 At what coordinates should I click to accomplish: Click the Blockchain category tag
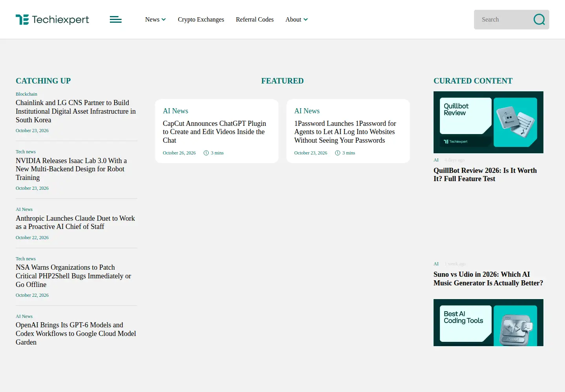26,94
